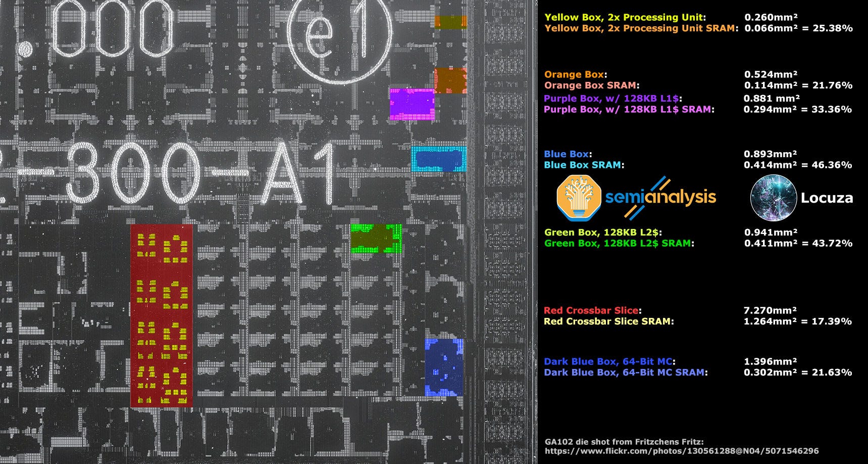Click the Locuza avatar logo
This screenshot has height=464, width=868.
tap(774, 198)
